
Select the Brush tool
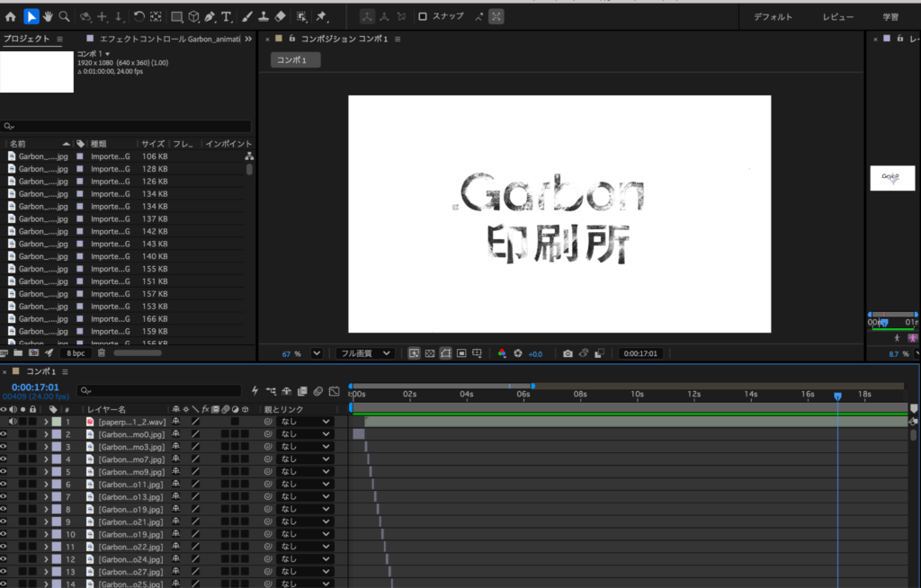247,16
